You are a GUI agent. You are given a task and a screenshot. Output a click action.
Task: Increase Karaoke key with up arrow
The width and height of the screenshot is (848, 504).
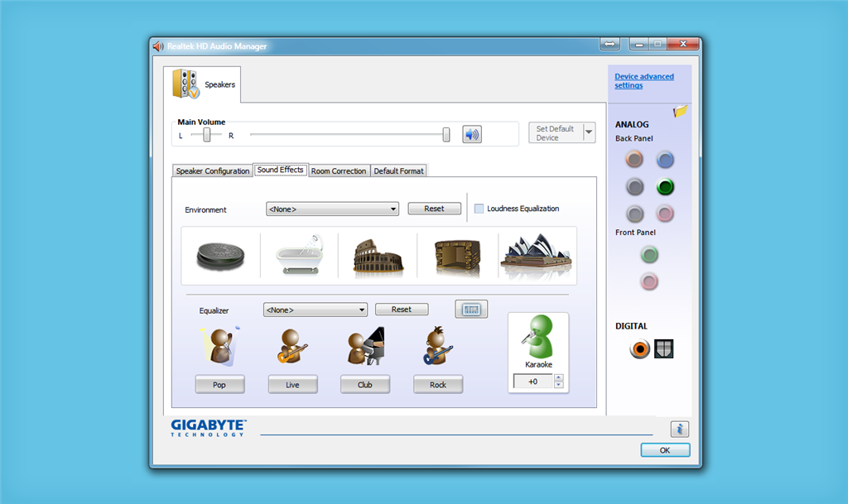coord(559,377)
